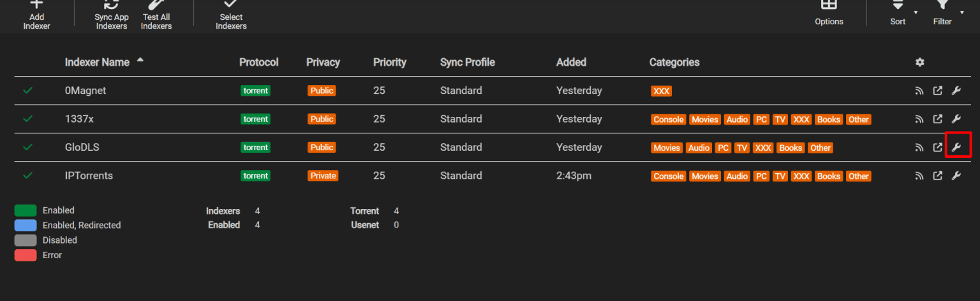This screenshot has height=301, width=980.
Task: Click the RSS icon in IPTorrents row
Action: (919, 176)
